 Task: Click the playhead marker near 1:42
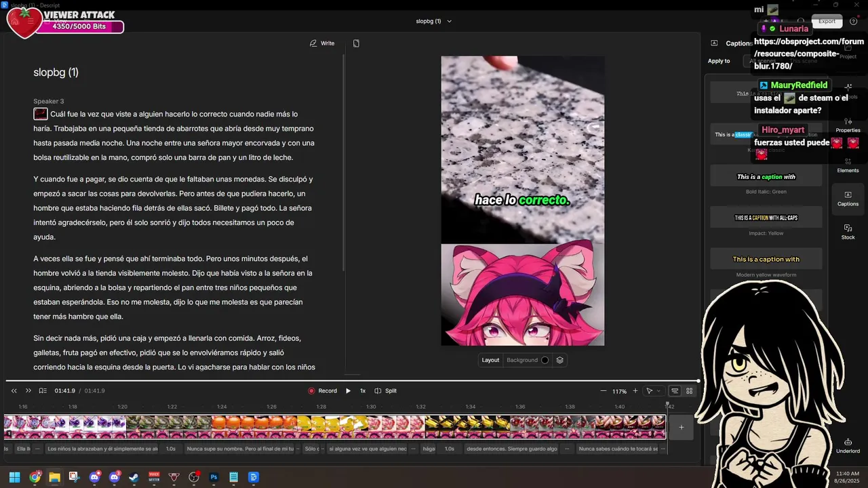point(668,405)
